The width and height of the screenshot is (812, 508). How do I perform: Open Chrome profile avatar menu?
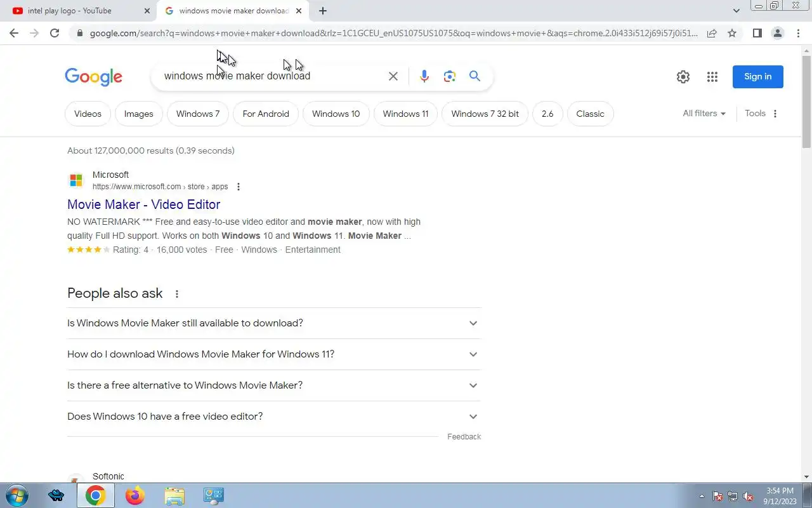(x=777, y=33)
